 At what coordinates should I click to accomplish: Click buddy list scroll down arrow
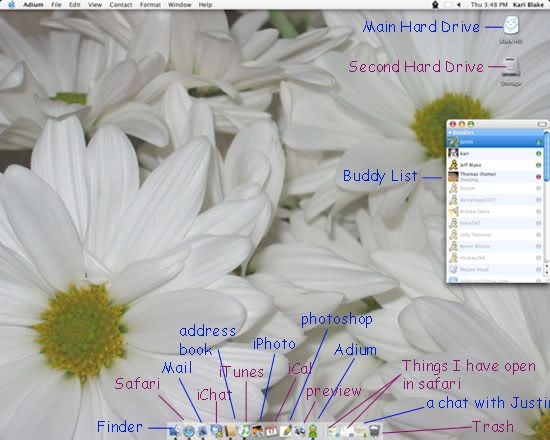tap(547, 273)
